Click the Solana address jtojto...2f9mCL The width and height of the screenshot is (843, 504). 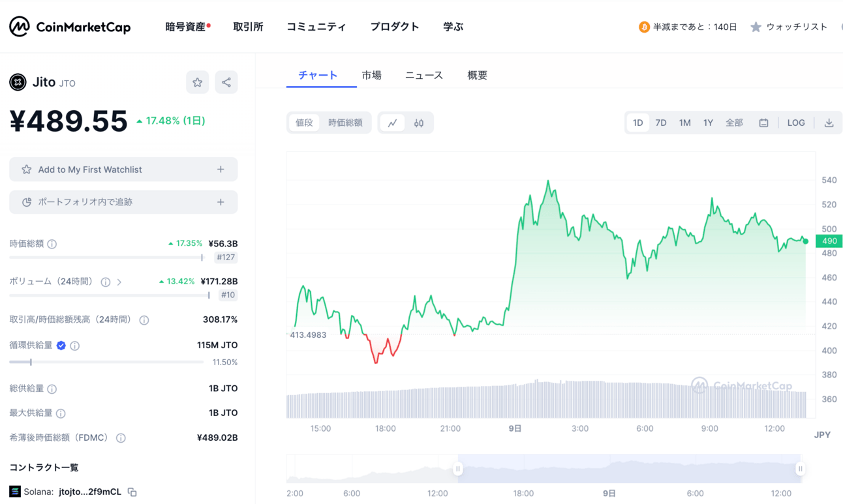[89, 492]
